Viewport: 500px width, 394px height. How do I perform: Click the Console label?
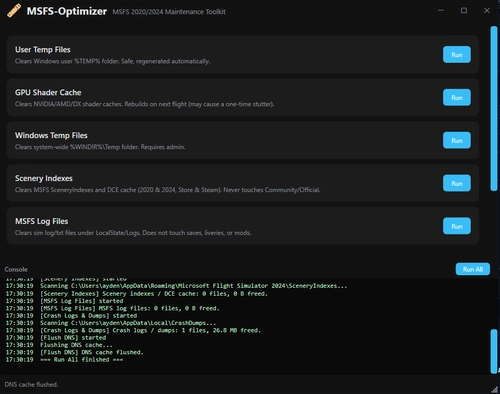pos(16,269)
